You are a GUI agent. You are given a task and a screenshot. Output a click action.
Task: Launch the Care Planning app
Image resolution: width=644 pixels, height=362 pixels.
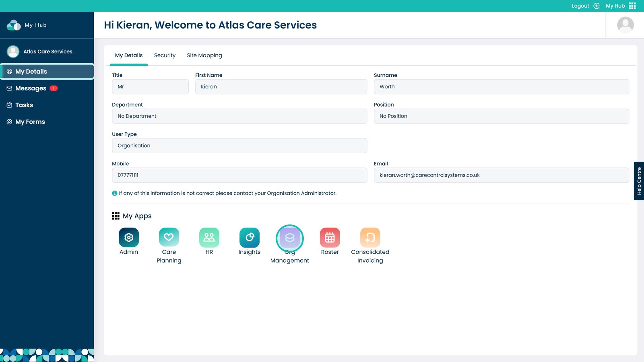click(169, 238)
